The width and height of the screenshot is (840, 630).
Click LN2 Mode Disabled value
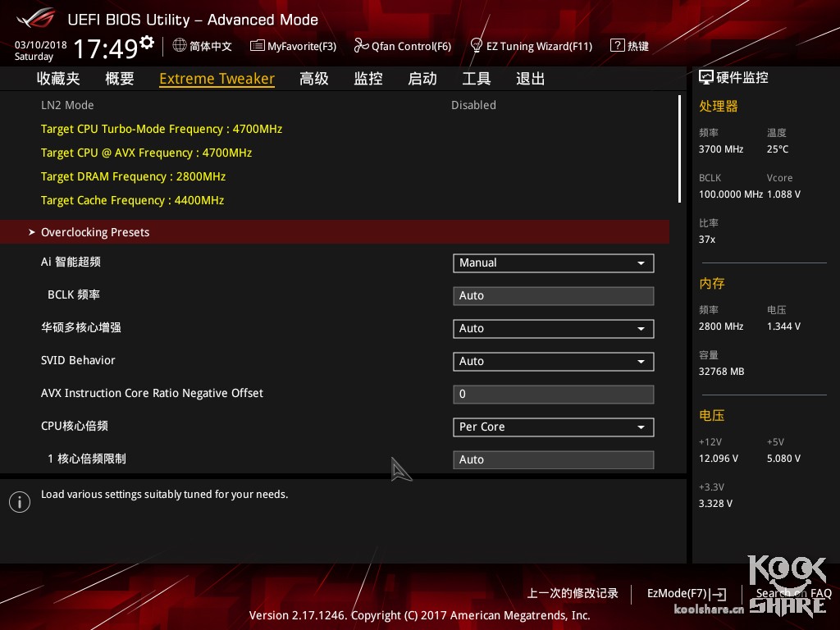[x=473, y=105]
